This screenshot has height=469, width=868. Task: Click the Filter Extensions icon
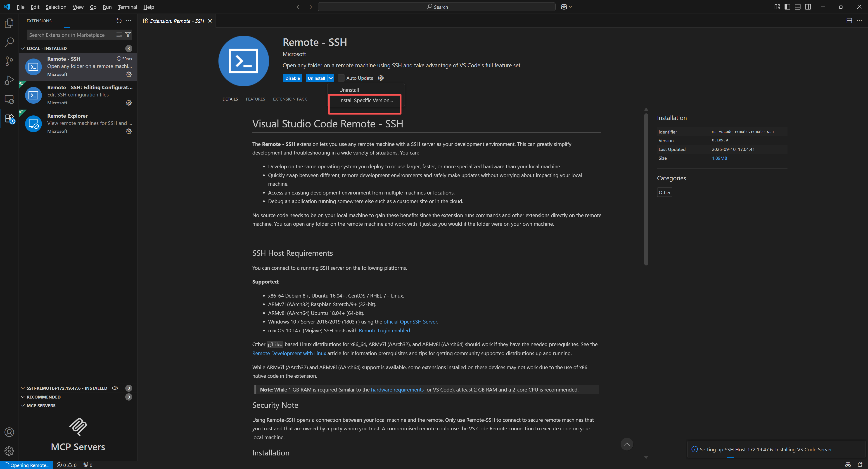[x=128, y=35]
